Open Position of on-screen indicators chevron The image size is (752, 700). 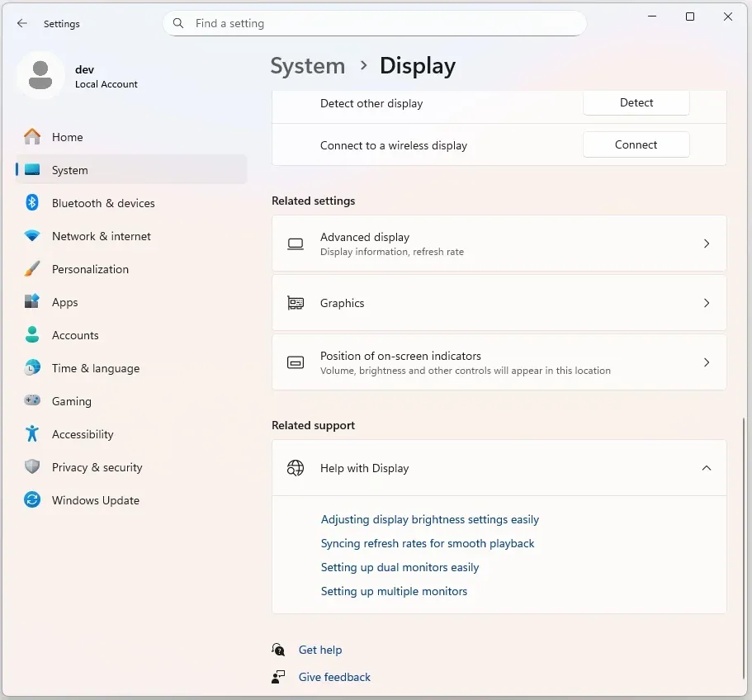click(706, 362)
